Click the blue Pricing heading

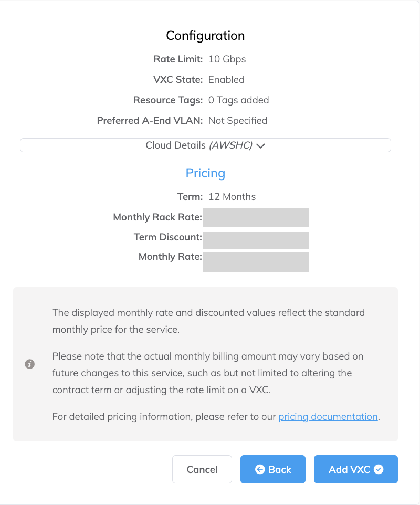pos(205,173)
